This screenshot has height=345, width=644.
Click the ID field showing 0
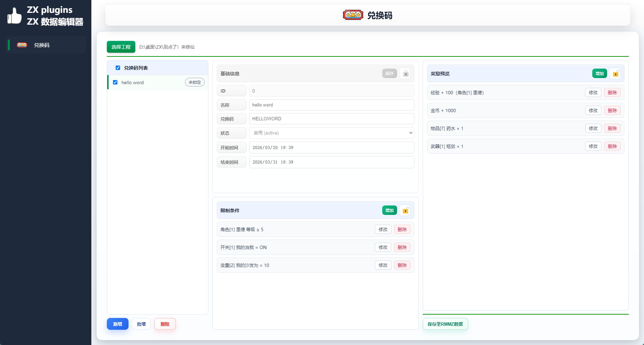click(x=331, y=91)
